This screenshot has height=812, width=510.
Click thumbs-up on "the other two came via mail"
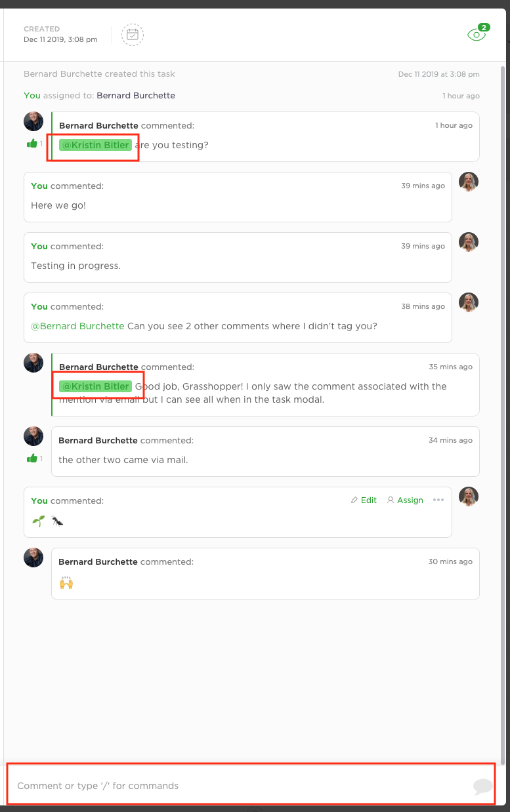[x=32, y=458]
